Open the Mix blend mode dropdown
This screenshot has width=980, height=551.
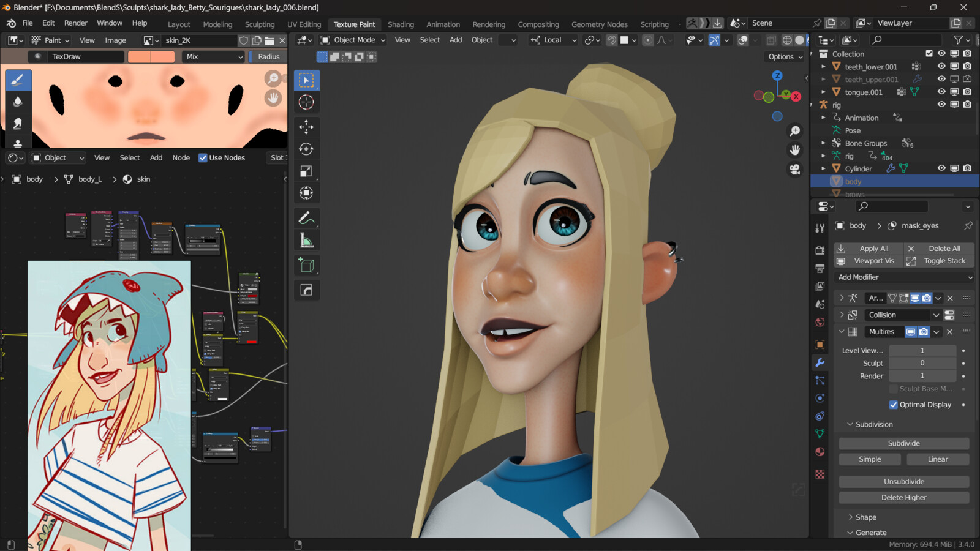click(x=213, y=56)
